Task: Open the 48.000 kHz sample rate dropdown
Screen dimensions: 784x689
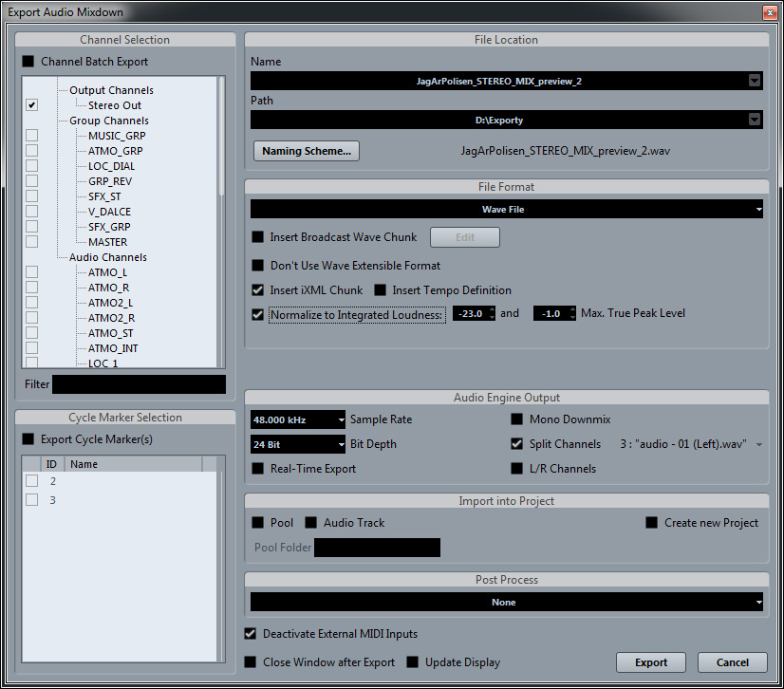Action: pyautogui.click(x=298, y=419)
